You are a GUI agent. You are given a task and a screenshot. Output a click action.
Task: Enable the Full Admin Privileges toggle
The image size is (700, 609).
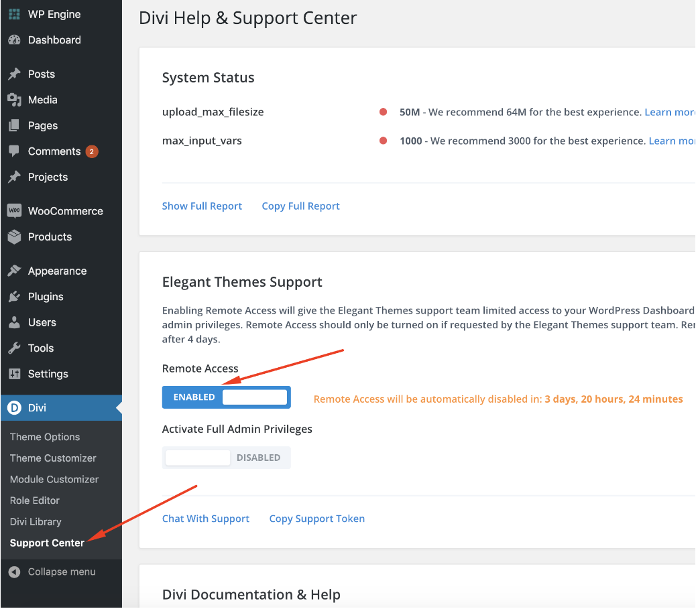coord(226,457)
